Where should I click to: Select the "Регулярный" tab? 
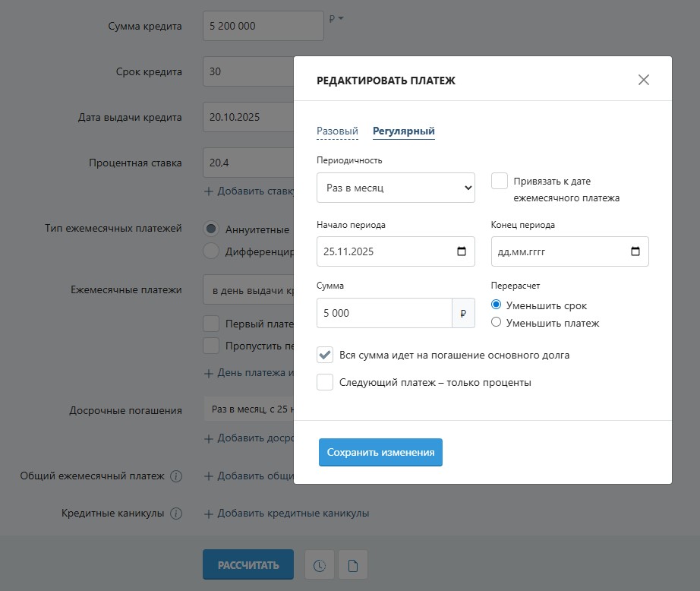tap(402, 131)
